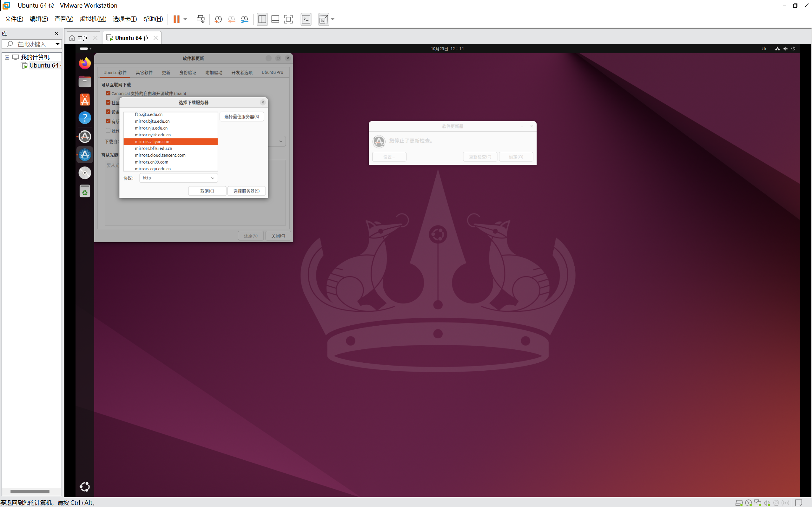812x507 pixels.
Task: Click the 选择服务器(S) button
Action: pos(247,191)
